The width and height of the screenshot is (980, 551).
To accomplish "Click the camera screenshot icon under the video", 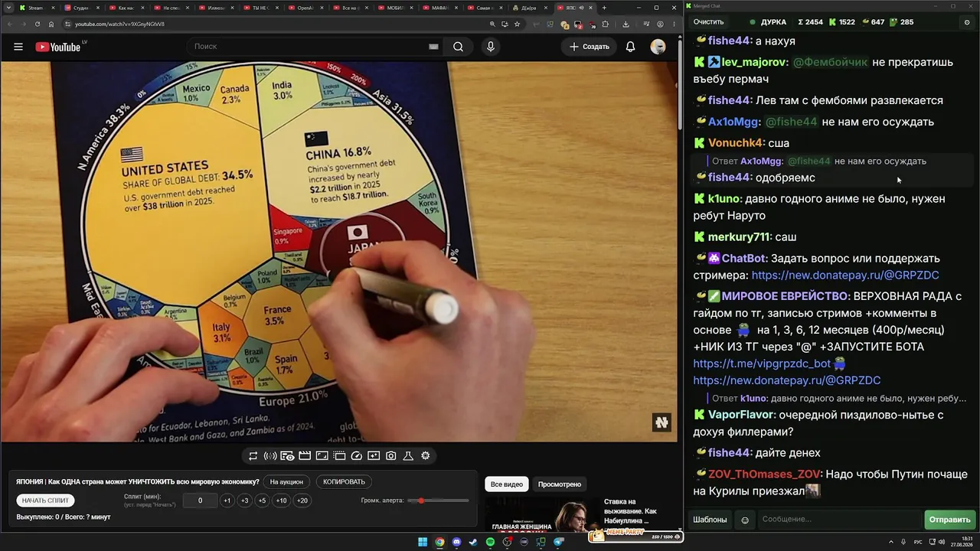I will click(x=391, y=456).
